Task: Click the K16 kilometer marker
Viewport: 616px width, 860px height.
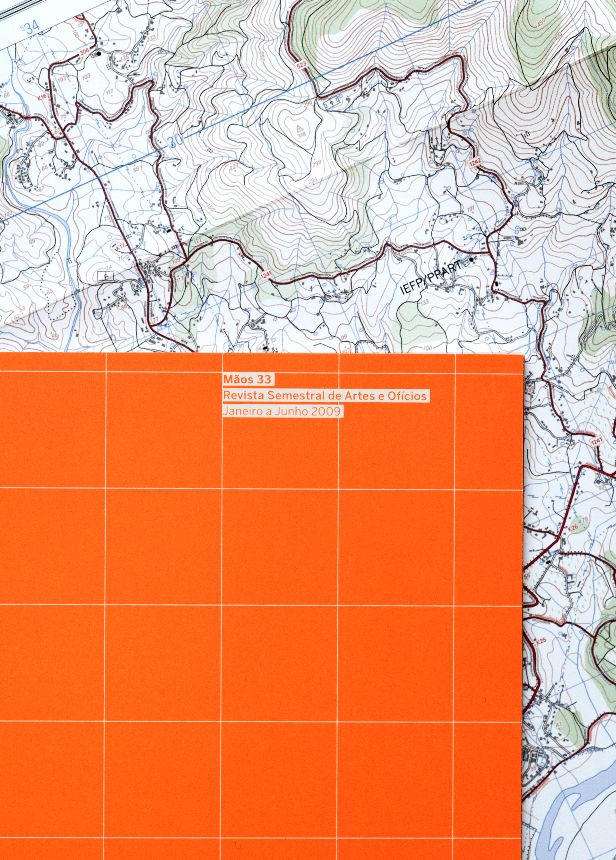Action: (42, 97)
